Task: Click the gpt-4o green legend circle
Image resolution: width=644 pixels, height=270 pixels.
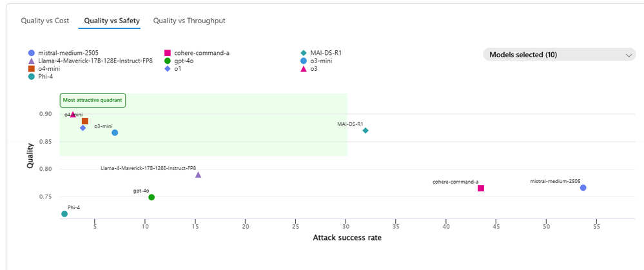Action: (167, 61)
